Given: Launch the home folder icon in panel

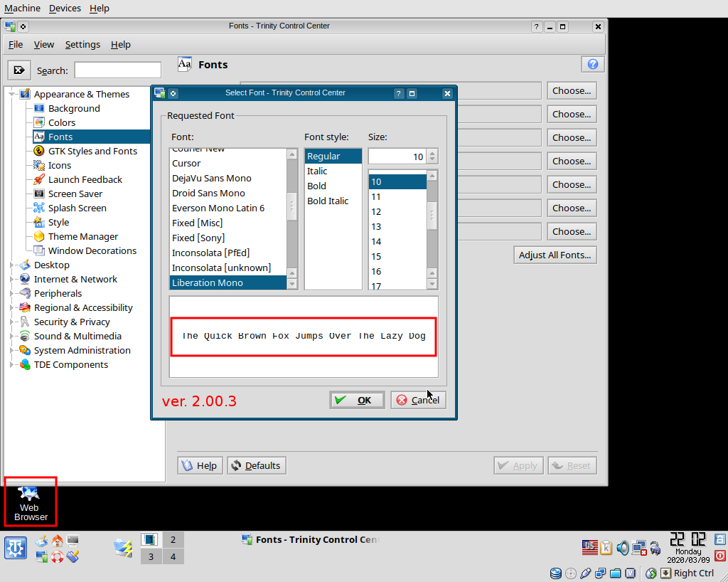Looking at the screenshot, I should [x=57, y=541].
